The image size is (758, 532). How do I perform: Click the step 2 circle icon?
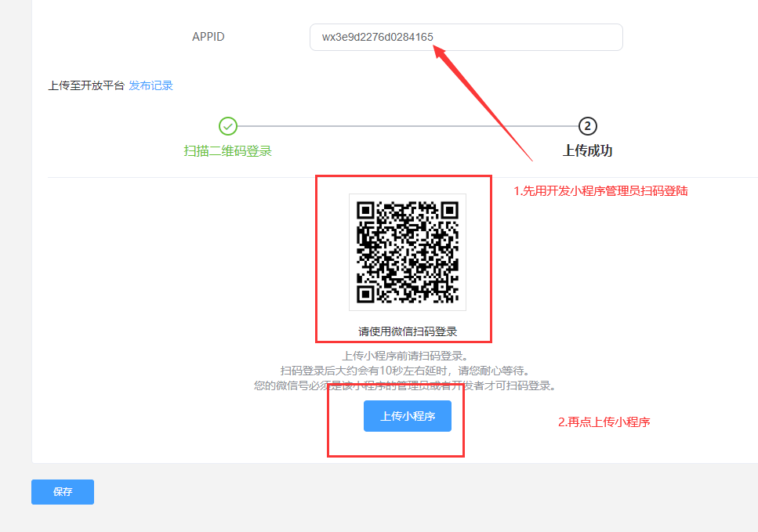[x=587, y=126]
